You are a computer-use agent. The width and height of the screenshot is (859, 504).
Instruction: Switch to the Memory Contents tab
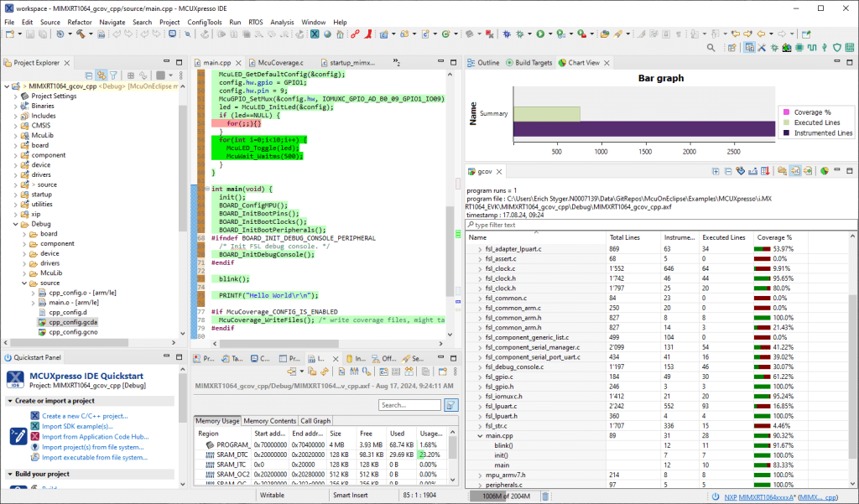pos(269,420)
